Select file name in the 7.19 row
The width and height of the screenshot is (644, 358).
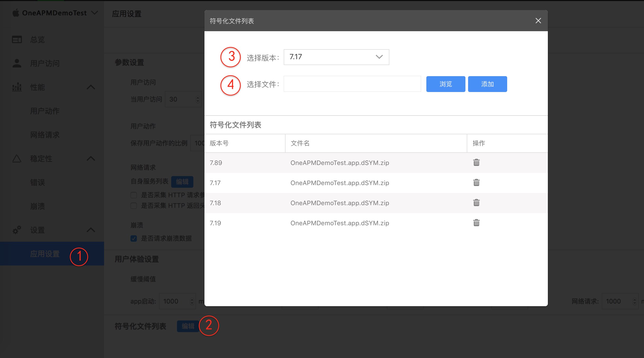[x=340, y=223]
